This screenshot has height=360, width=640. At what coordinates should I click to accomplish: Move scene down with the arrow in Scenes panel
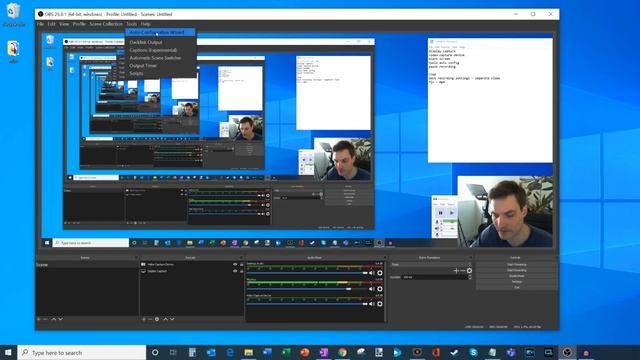60,319
